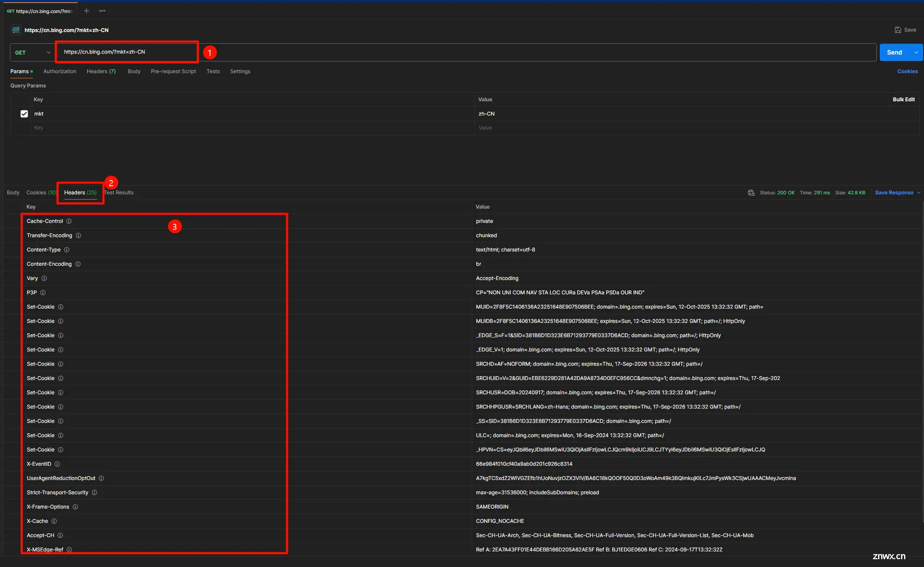This screenshot has height=567, width=924.
Task: Show info for X-EventID header
Action: [x=57, y=464]
